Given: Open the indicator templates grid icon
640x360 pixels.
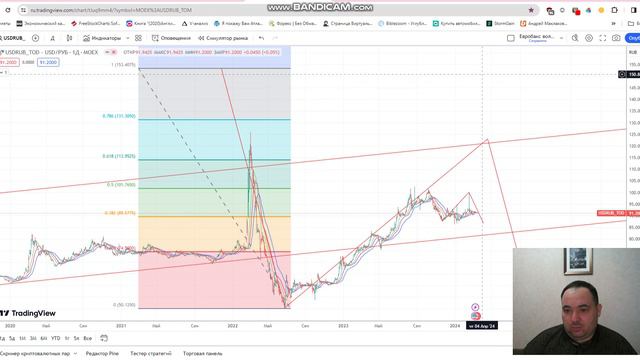Looking at the screenshot, I should click(x=138, y=38).
